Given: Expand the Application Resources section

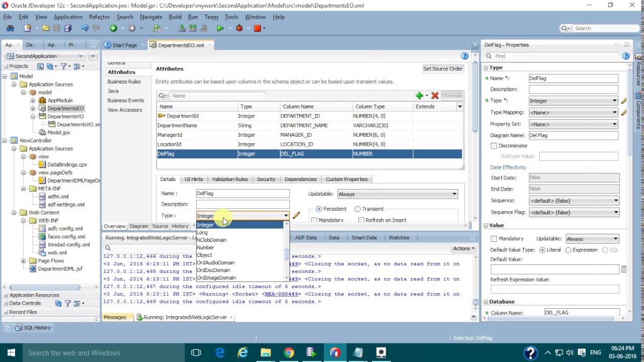Looking at the screenshot, I should click(6, 295).
